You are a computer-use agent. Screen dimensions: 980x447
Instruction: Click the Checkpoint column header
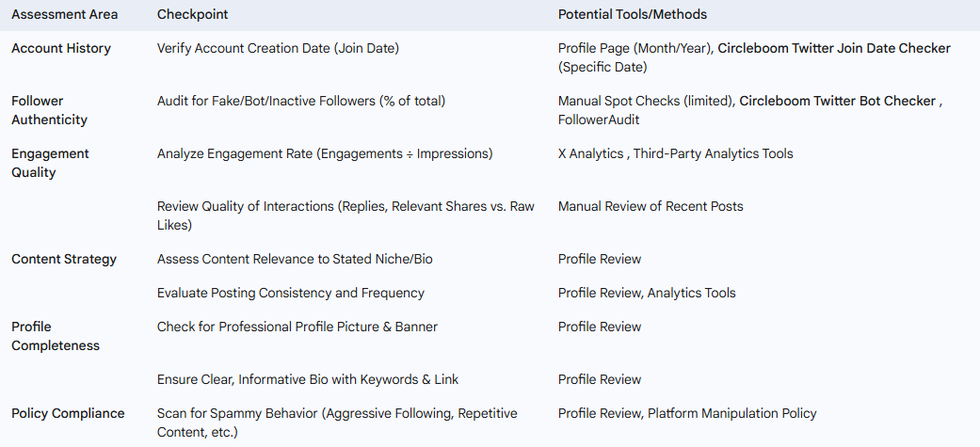coord(192,14)
